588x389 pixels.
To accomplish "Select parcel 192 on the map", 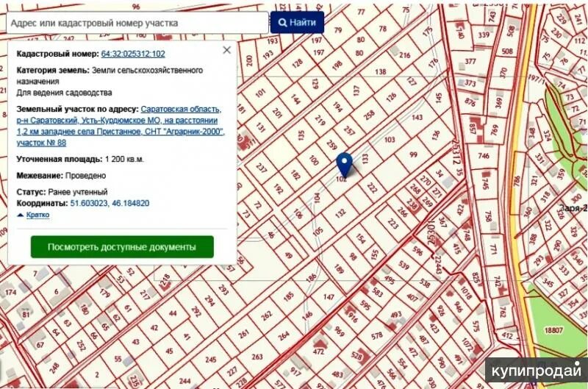I will [279, 189].
